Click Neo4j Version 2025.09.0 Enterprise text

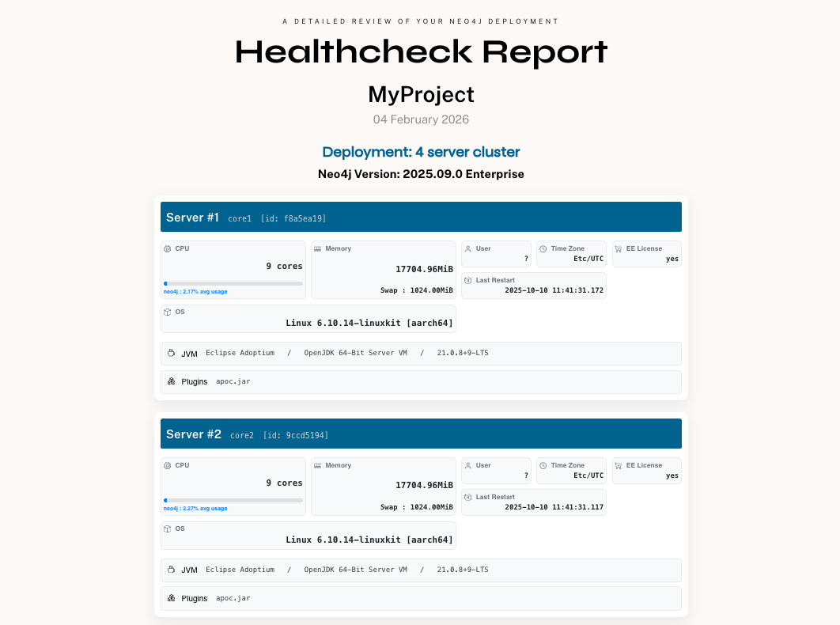421,174
